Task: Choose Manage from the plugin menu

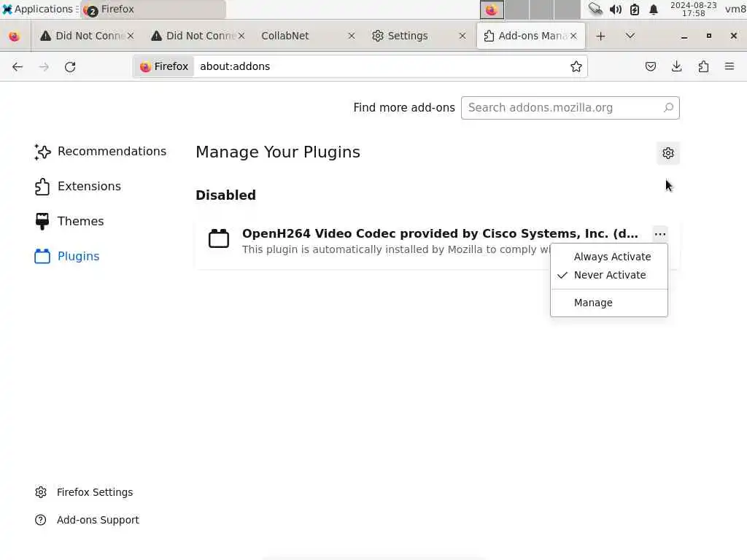Action: coord(609,303)
